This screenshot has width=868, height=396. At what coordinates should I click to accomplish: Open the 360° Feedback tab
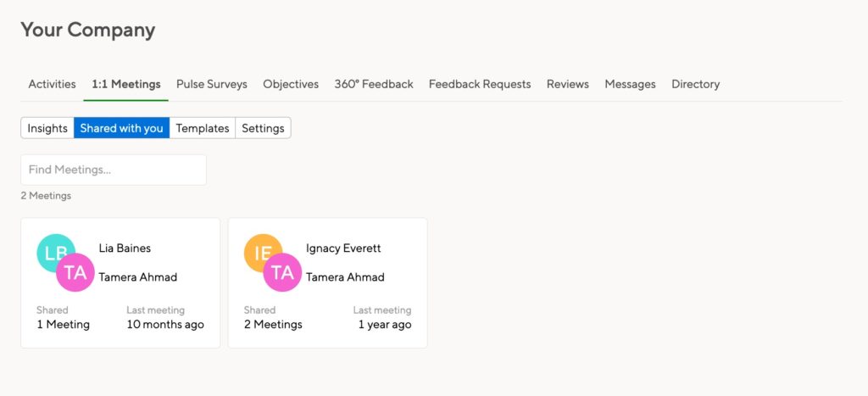pyautogui.click(x=374, y=84)
